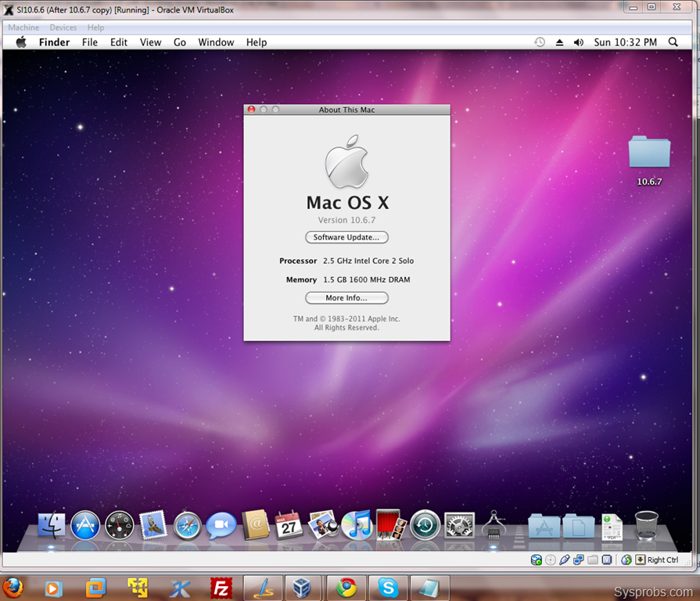The width and height of the screenshot is (700, 601).
Task: Close the About This Mac window
Action: coord(251,110)
